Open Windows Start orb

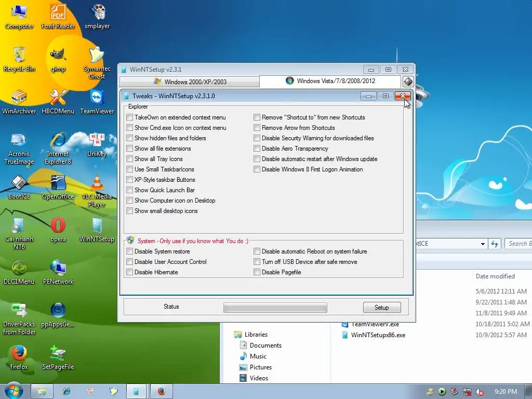13,391
